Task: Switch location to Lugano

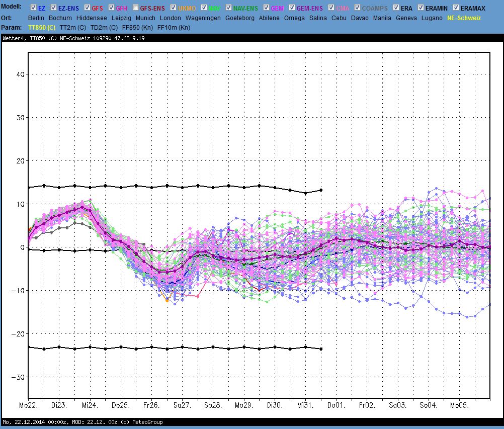Action: point(432,18)
